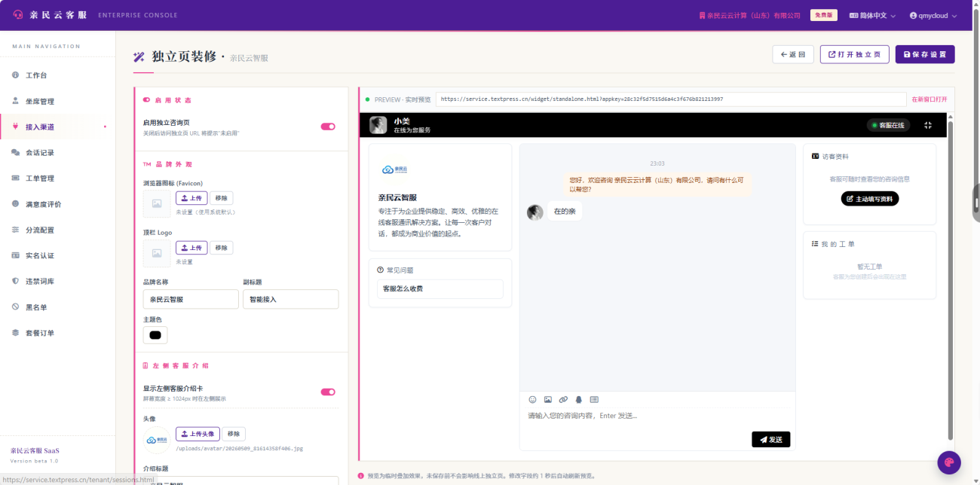The width and height of the screenshot is (980, 485).
Task: Click the 品牌名称 input field
Action: (x=191, y=299)
